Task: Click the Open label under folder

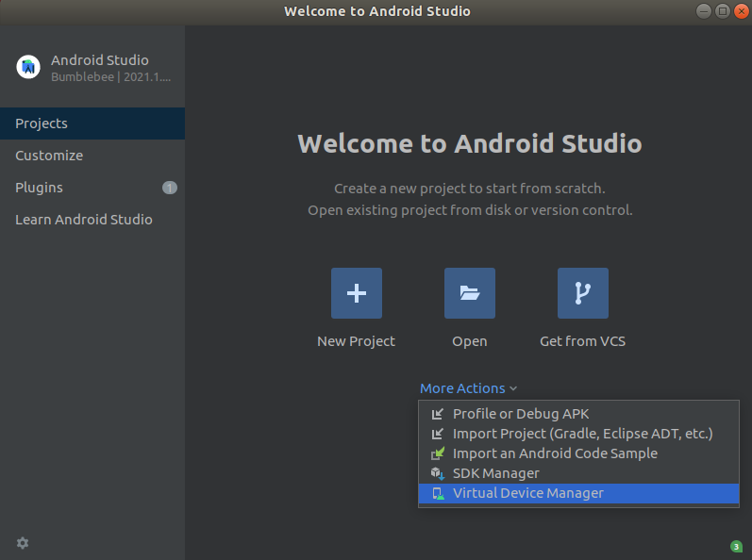Action: click(x=470, y=341)
